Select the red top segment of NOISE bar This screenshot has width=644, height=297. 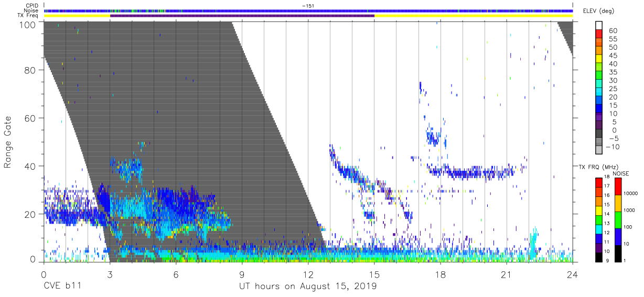617,186
